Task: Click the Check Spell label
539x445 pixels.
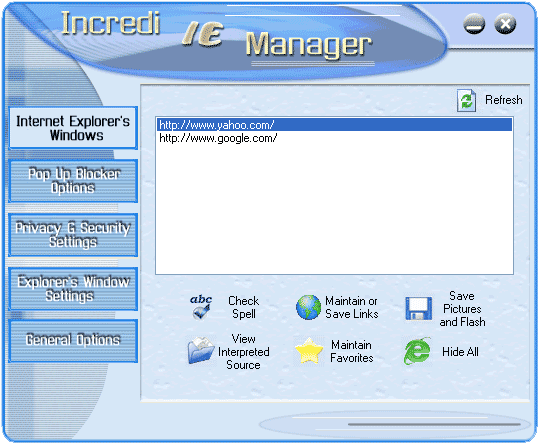Action: coord(243,307)
